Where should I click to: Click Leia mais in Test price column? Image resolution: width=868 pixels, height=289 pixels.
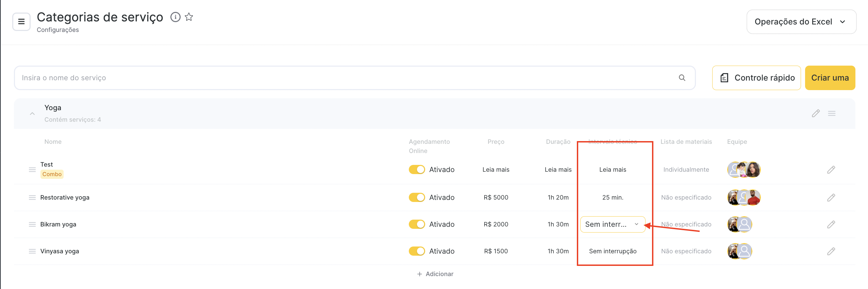click(496, 170)
